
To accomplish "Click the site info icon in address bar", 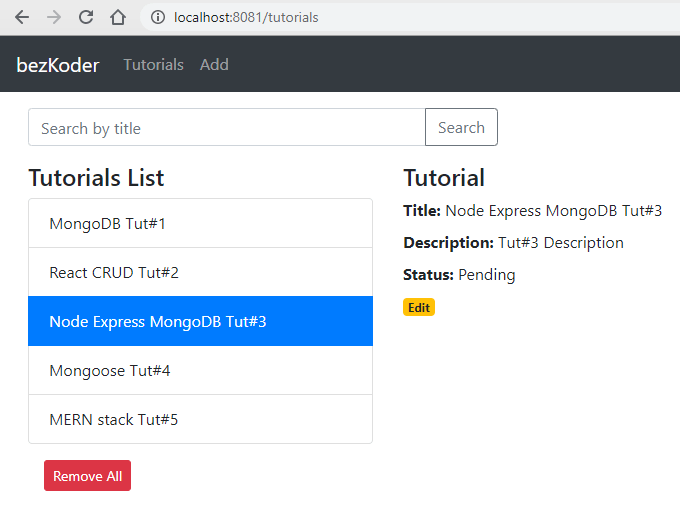I will pyautogui.click(x=157, y=17).
